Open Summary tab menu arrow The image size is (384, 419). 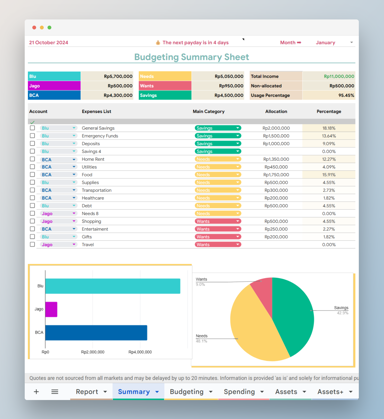point(157,392)
